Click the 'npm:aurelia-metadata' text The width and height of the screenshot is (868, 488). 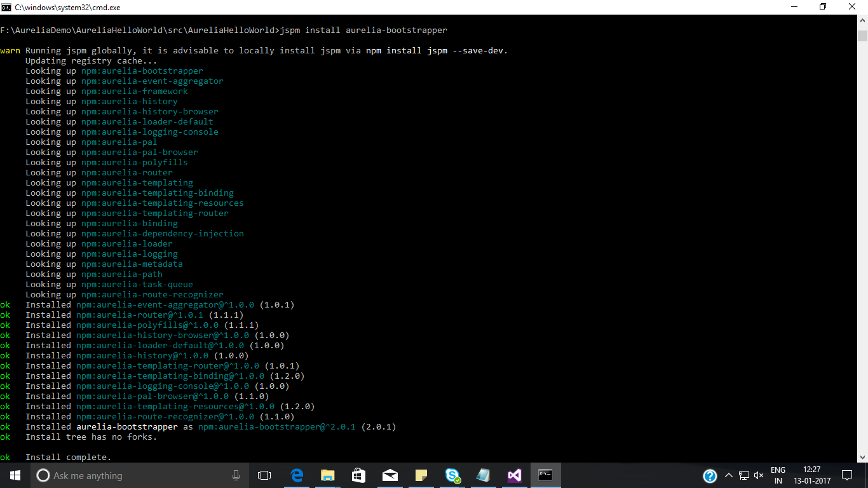pyautogui.click(x=132, y=264)
